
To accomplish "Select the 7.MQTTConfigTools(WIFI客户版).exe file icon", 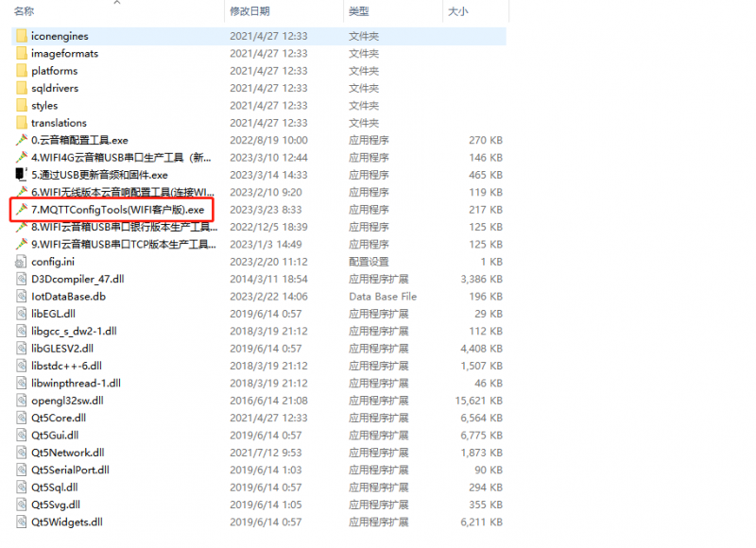I will pyautogui.click(x=22, y=209).
